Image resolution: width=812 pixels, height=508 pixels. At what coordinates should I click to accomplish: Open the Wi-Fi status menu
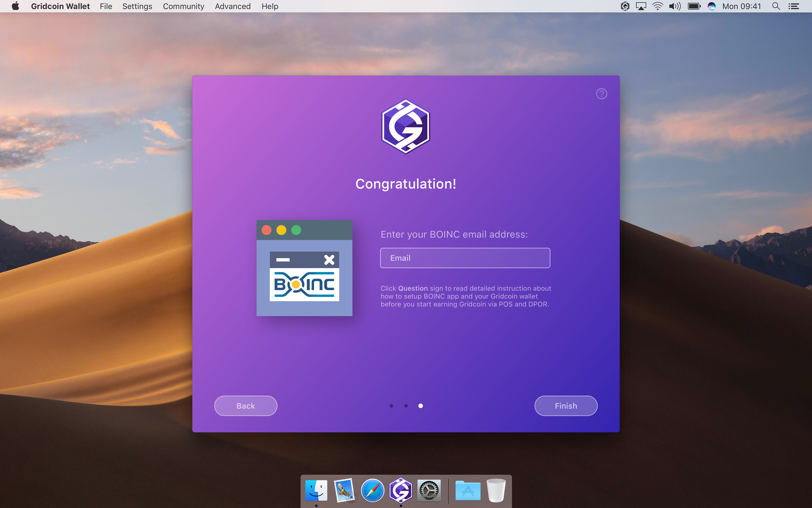(658, 6)
